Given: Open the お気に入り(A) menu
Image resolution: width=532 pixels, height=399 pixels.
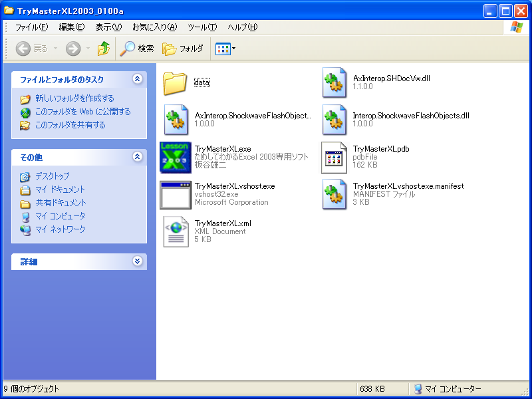Looking at the screenshot, I should click(x=155, y=27).
